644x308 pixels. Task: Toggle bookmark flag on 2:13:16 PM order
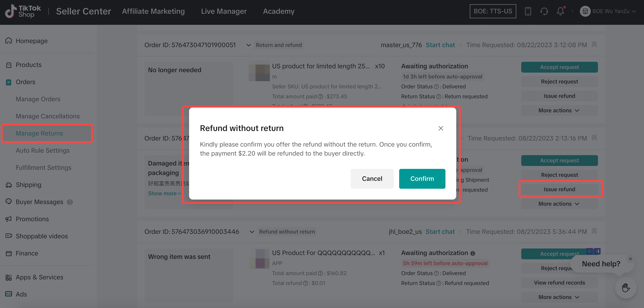tap(594, 138)
